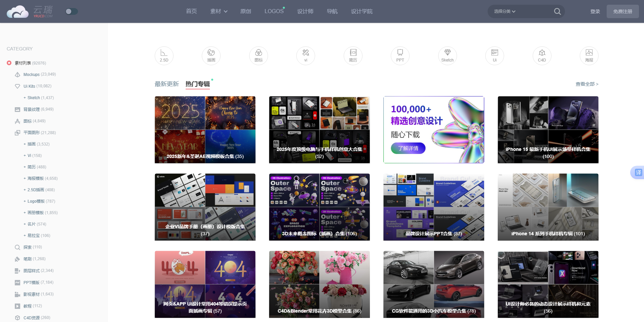Open the 简历 resume category icon
The width and height of the screenshot is (644, 322).
(x=353, y=55)
